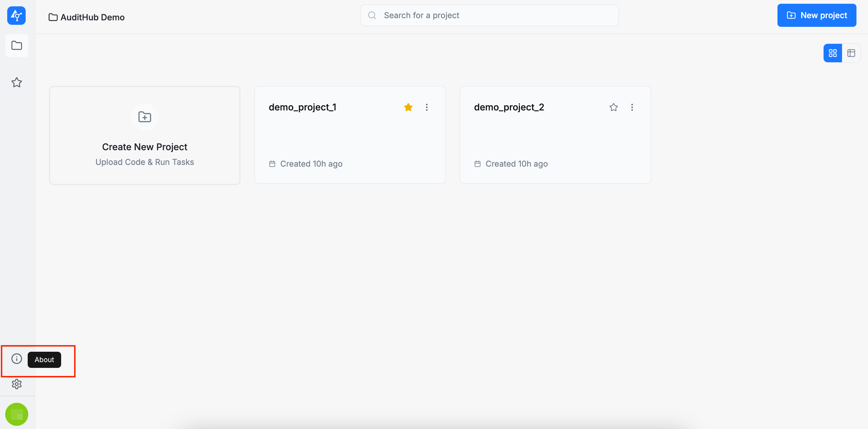Click the blue New project button
Image resolution: width=868 pixels, height=429 pixels.
pos(816,16)
